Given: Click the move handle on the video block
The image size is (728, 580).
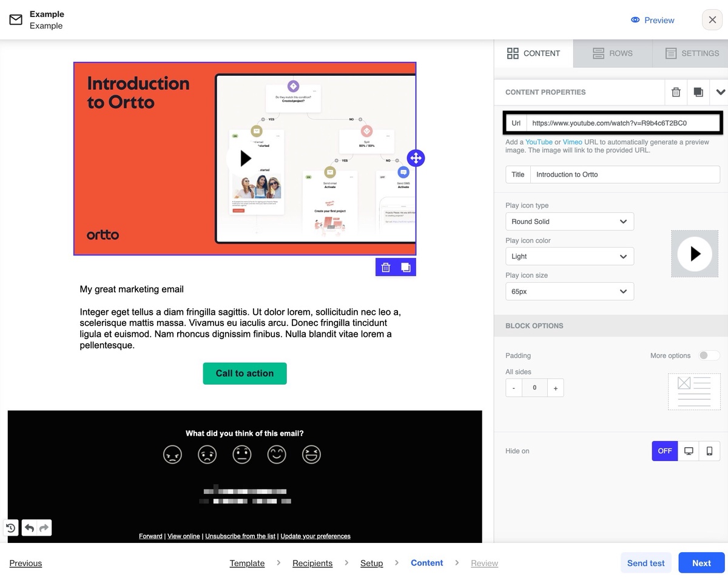Looking at the screenshot, I should coord(416,158).
